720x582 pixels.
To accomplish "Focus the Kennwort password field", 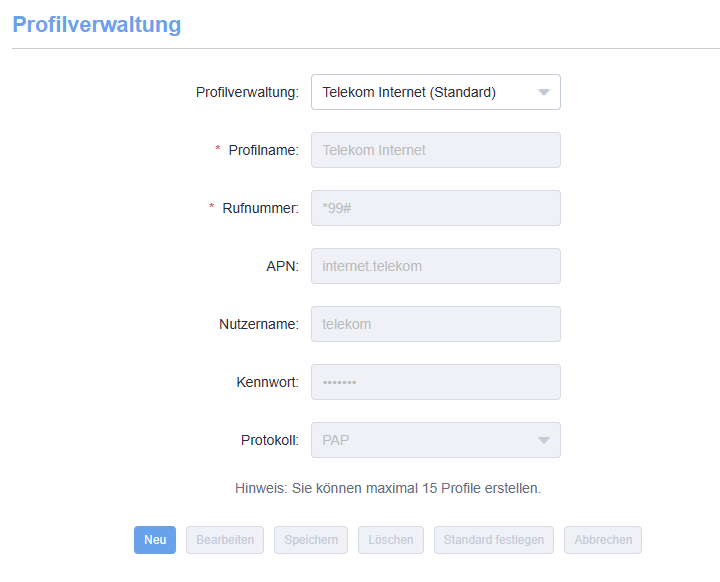I will [x=435, y=382].
